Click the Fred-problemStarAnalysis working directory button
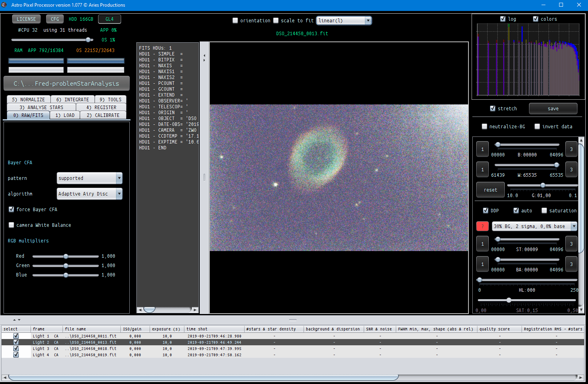This screenshot has width=588, height=384. click(66, 83)
